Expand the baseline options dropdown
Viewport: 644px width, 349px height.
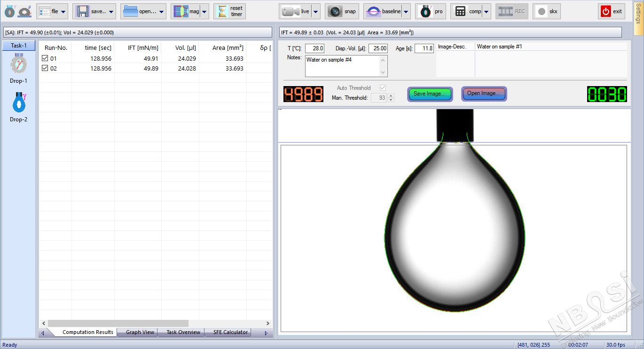[x=406, y=11]
